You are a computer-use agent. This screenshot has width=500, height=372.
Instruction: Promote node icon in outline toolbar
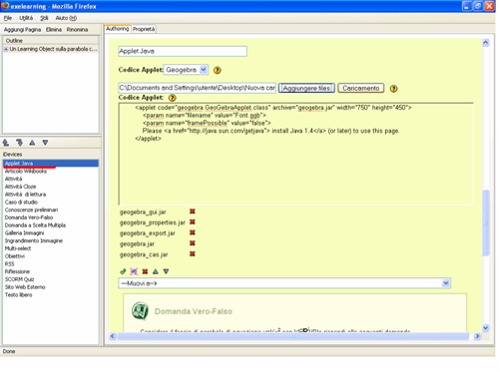(6, 143)
